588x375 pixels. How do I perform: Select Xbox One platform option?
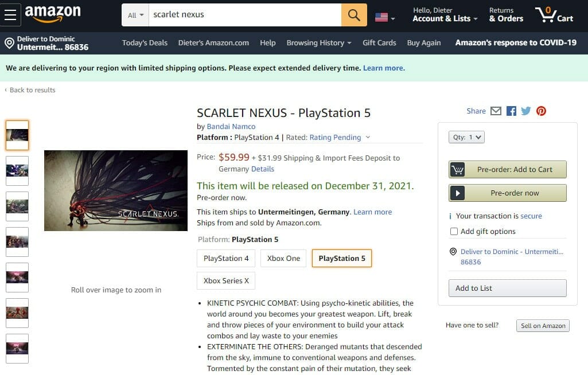click(x=283, y=259)
